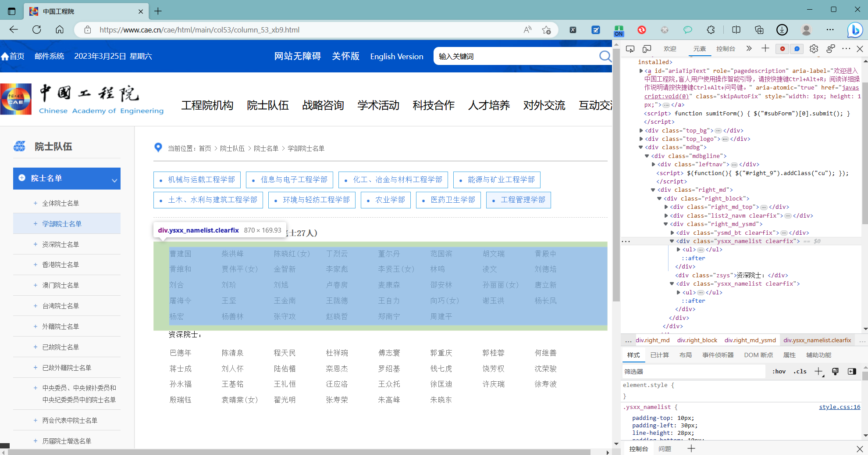
Task: Expand the div top_bg node
Action: point(641,130)
